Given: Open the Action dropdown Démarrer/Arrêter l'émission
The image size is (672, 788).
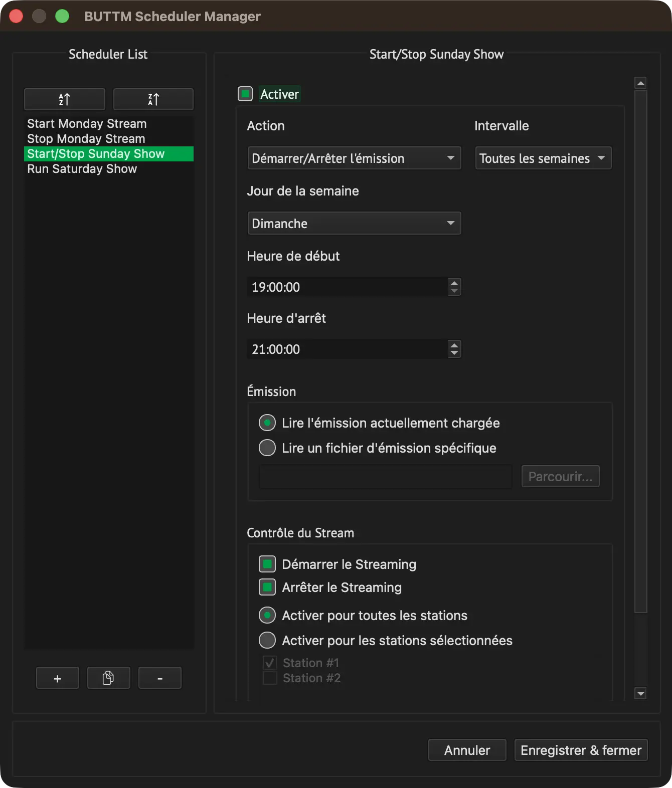Looking at the screenshot, I should [x=354, y=158].
